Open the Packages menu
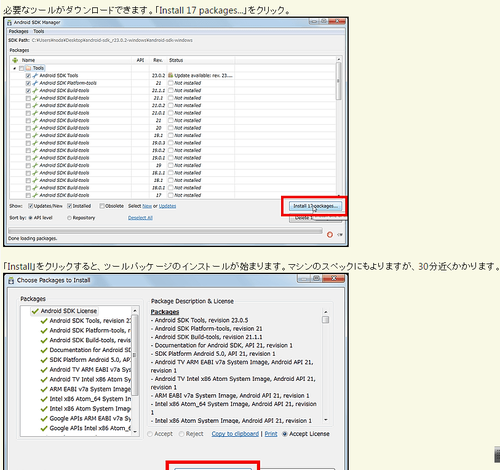The height and width of the screenshot is (470, 500). (18, 31)
